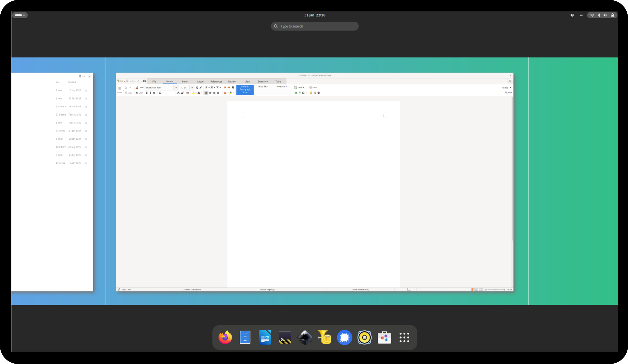Open font color dropdown arrow
The image size is (628, 364).
[202, 93]
